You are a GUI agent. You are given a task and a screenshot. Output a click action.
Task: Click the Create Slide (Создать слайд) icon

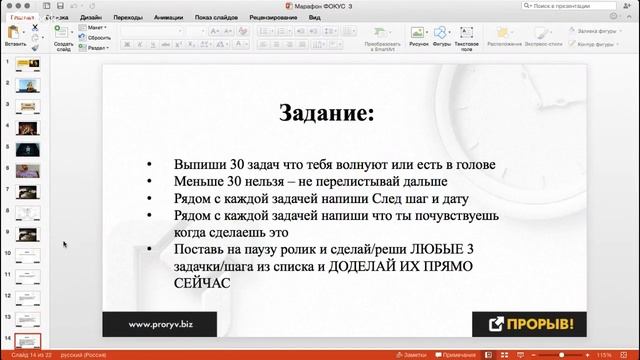click(60, 32)
